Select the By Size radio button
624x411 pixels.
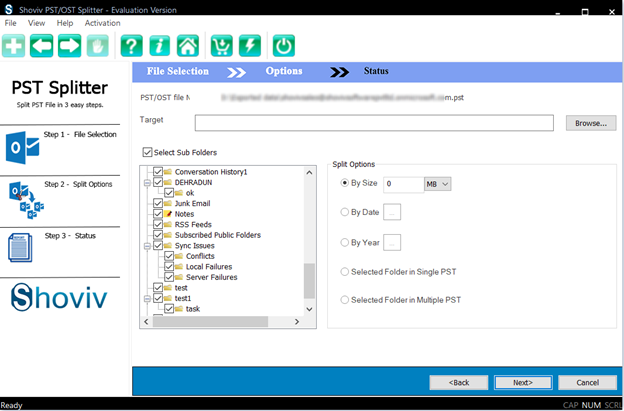345,183
